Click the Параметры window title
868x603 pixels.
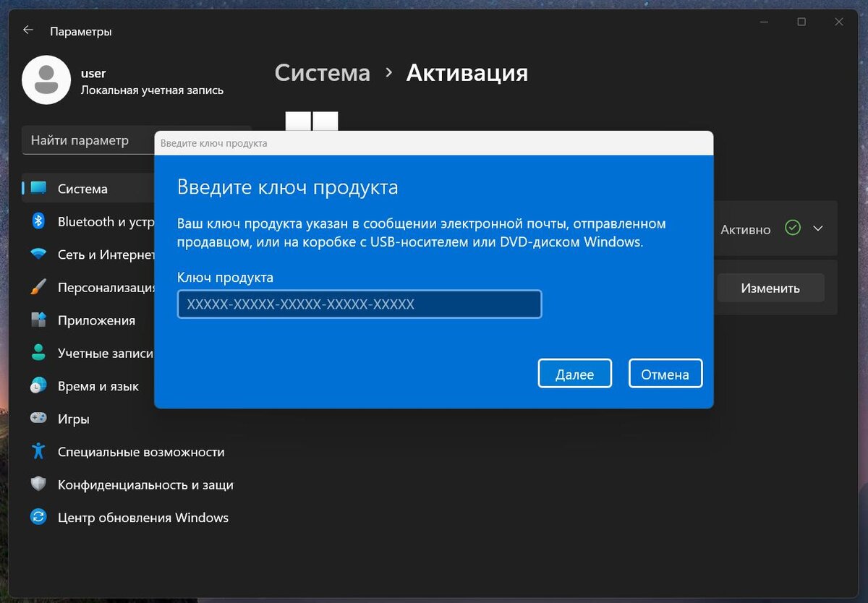(81, 31)
